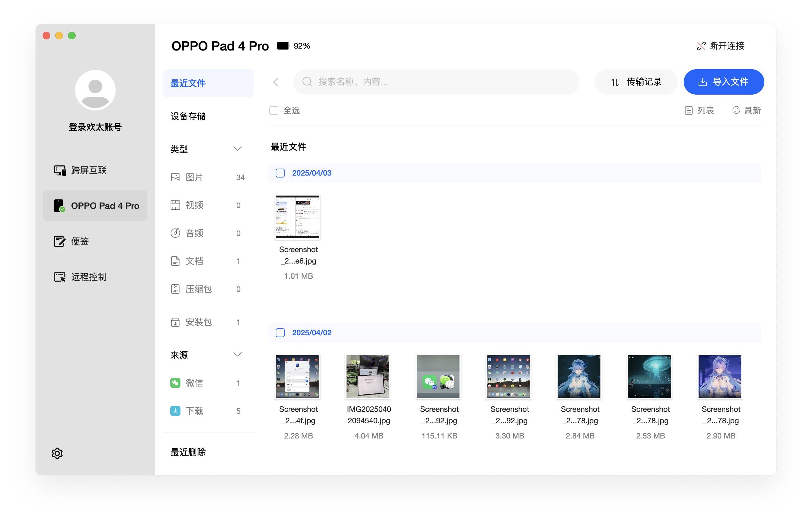Click the OPPO Pad 4 Pro device icon

[x=59, y=205]
